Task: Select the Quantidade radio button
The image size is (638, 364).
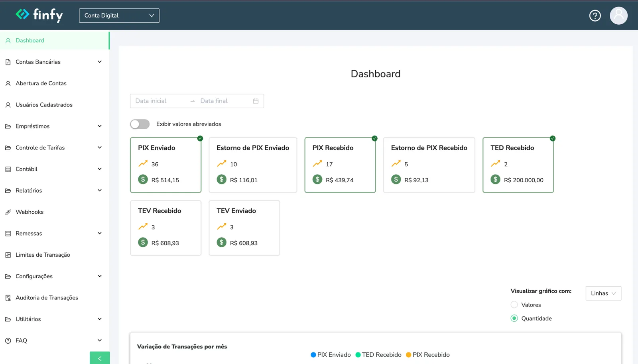Action: click(x=514, y=318)
